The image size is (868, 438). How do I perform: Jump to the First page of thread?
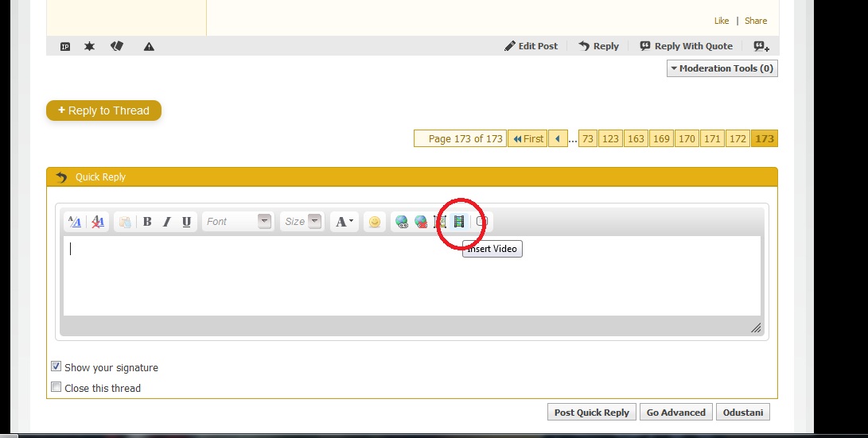tap(528, 138)
